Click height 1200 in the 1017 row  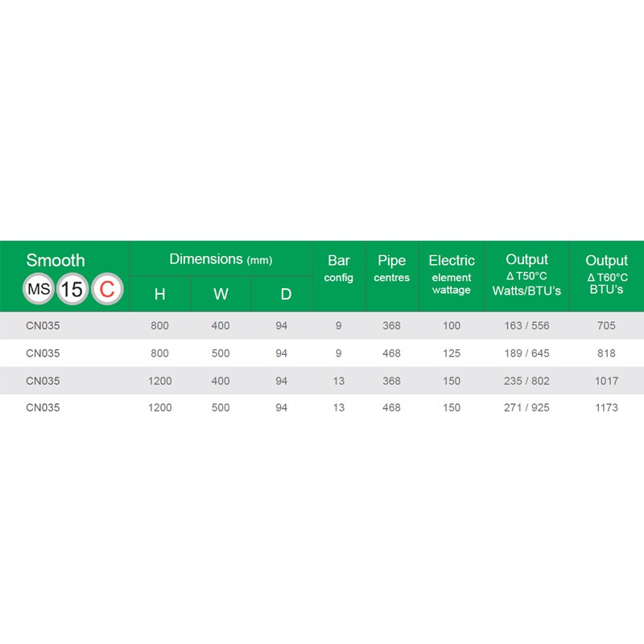(x=159, y=381)
